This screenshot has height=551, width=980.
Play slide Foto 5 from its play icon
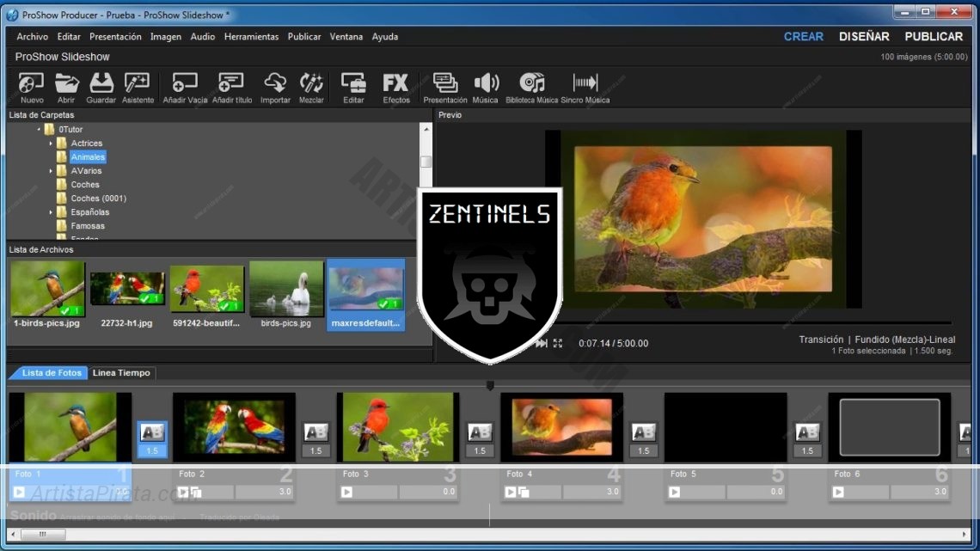(674, 493)
